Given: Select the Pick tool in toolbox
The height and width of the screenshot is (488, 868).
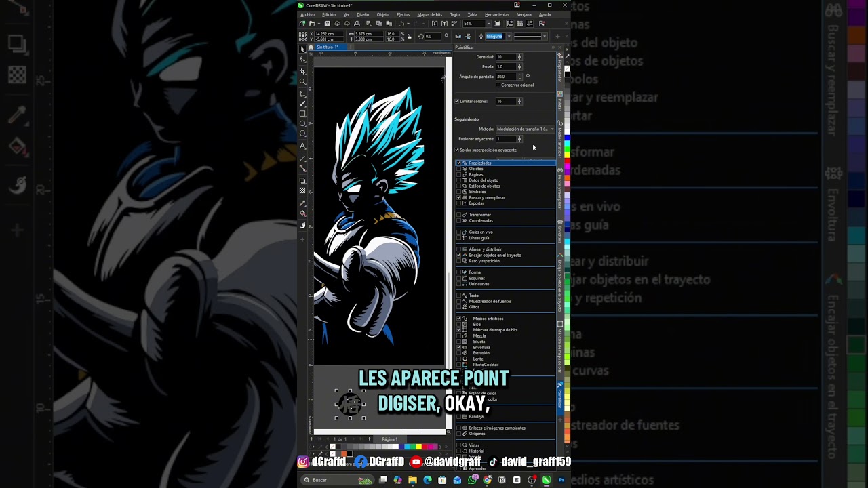Looking at the screenshot, I should coord(302,49).
